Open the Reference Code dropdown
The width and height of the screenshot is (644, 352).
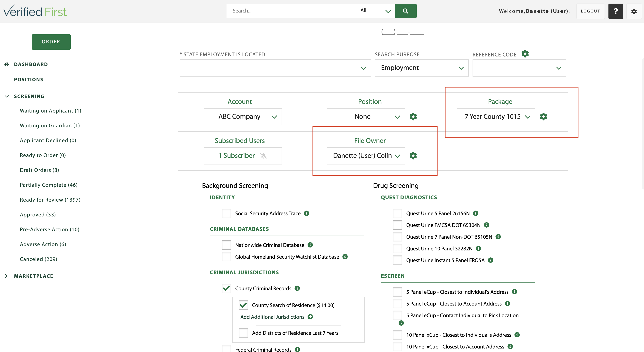(519, 68)
